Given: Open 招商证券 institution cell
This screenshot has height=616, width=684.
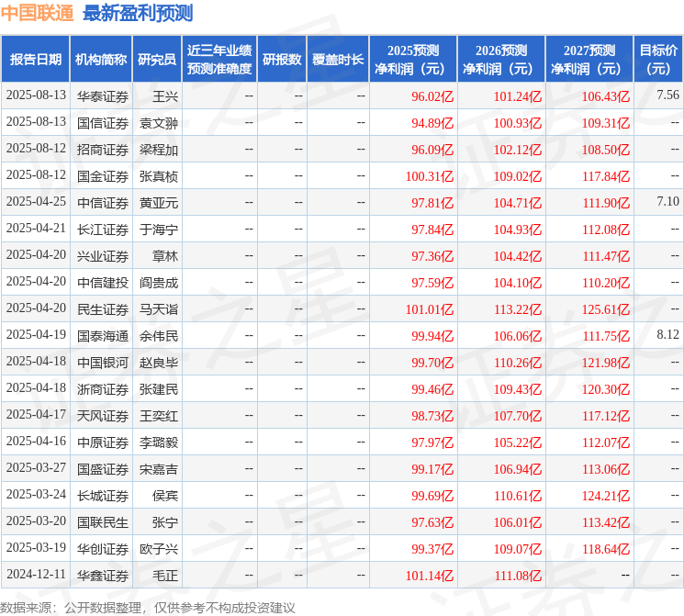Looking at the screenshot, I should (103, 150).
